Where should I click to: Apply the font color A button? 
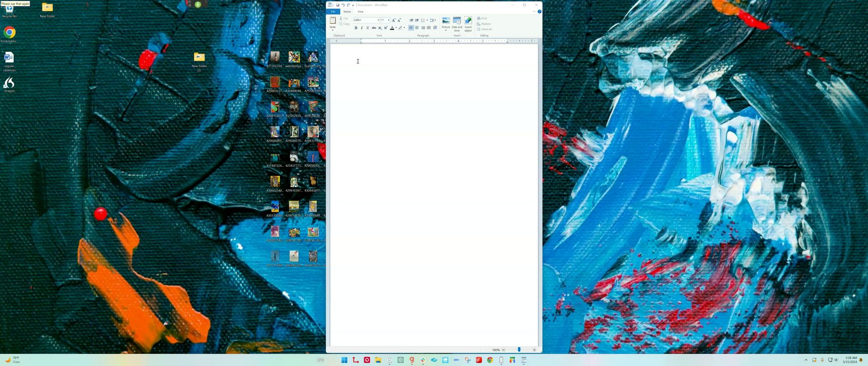[x=392, y=27]
